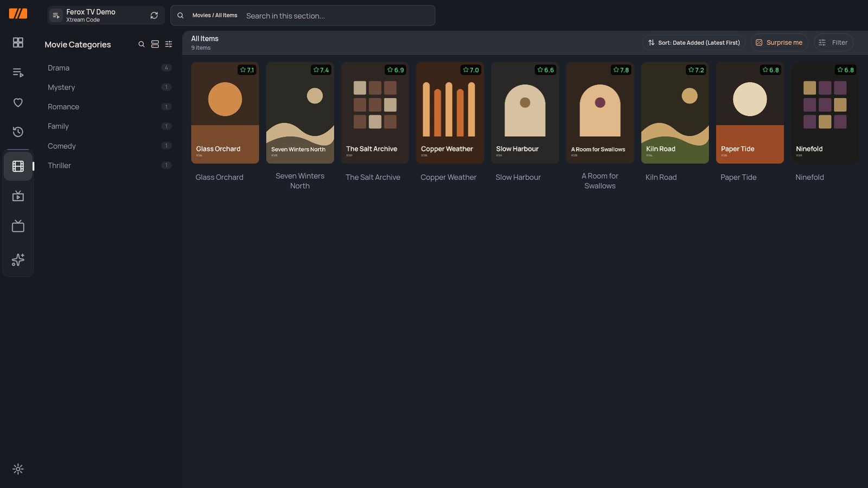Click the Kiln Road title below poster
This screenshot has width=868, height=488.
point(661,177)
